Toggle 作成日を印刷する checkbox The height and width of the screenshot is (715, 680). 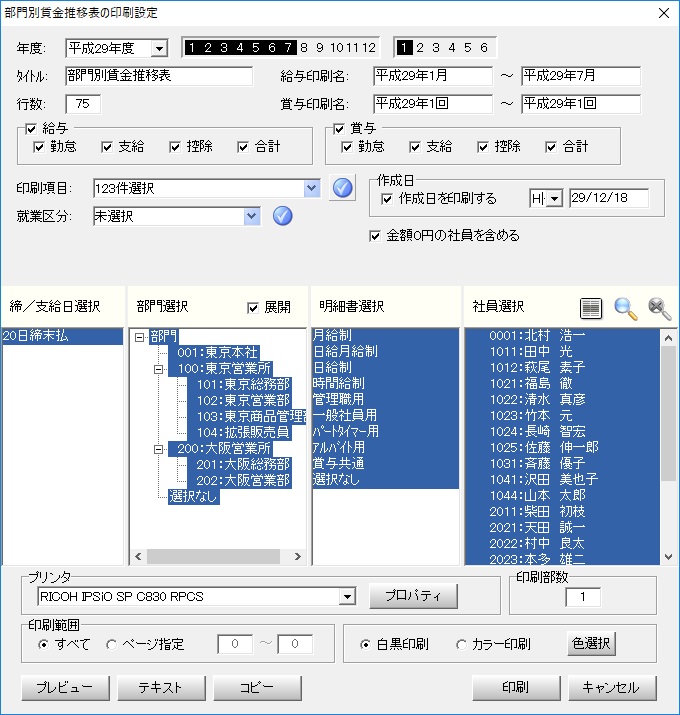pyautogui.click(x=387, y=199)
